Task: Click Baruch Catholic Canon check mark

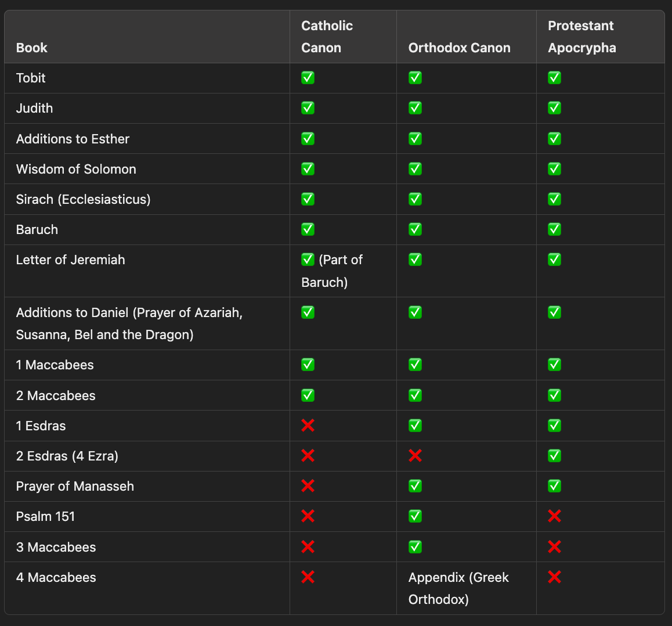Action: [308, 229]
